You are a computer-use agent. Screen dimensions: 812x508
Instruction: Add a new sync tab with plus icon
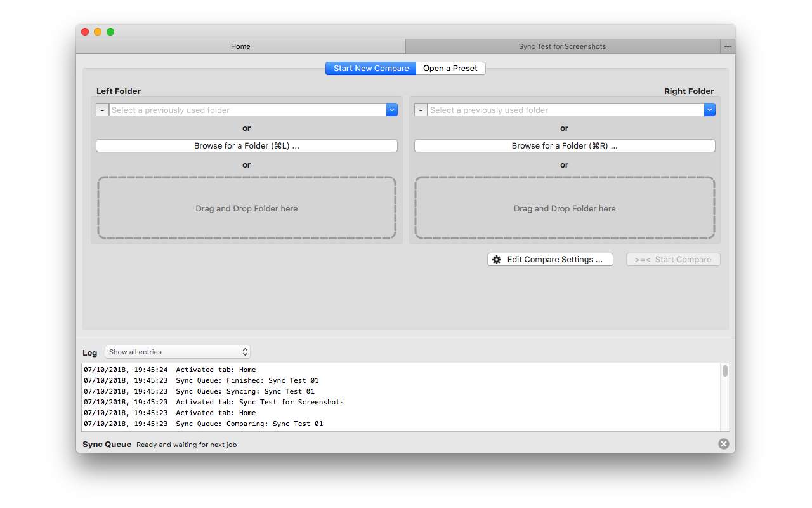727,46
